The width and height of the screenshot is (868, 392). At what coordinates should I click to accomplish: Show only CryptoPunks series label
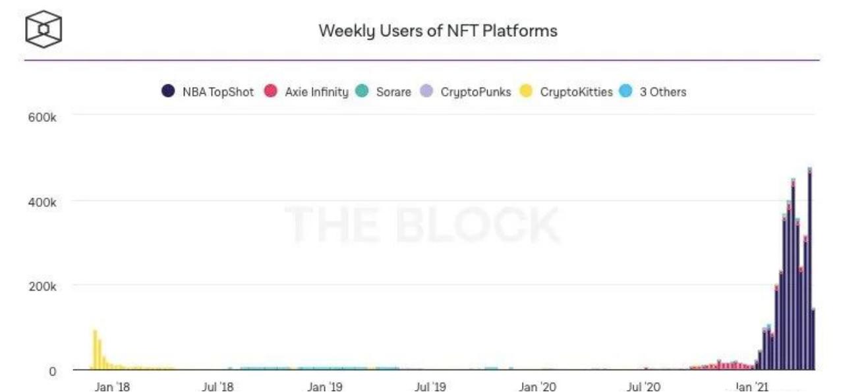click(x=476, y=92)
